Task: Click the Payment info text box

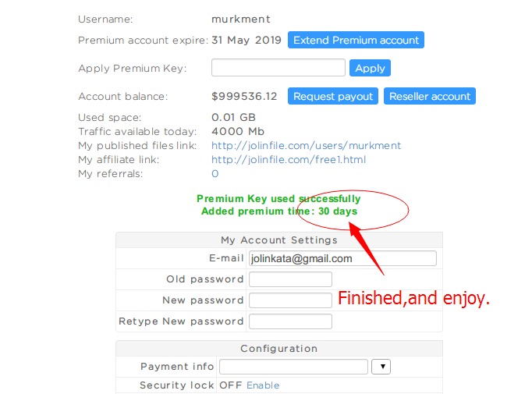Action: coord(293,367)
